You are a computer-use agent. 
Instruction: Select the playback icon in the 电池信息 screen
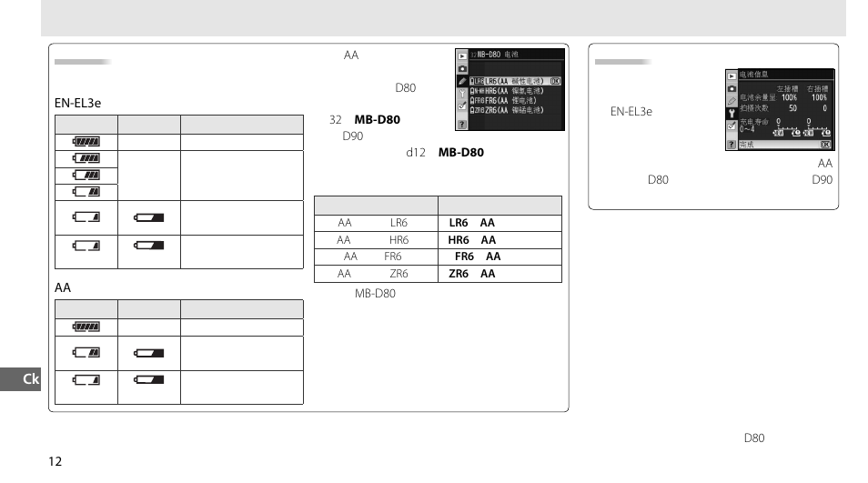732,75
